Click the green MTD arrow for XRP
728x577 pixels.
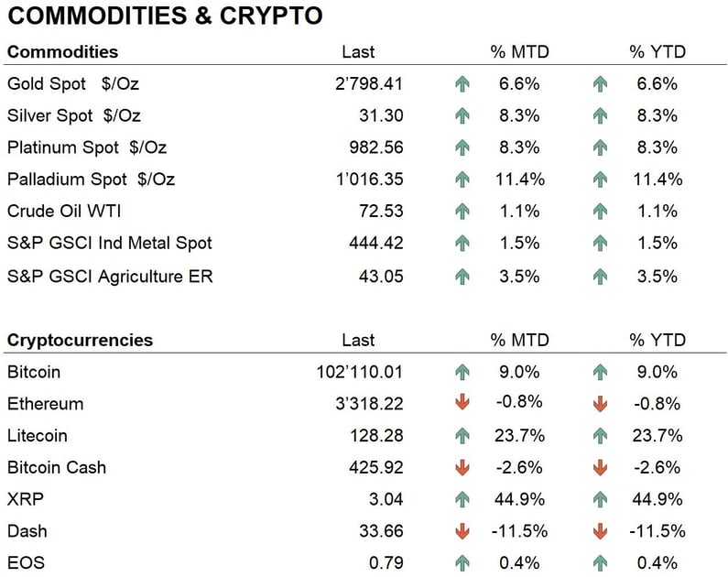(x=462, y=499)
